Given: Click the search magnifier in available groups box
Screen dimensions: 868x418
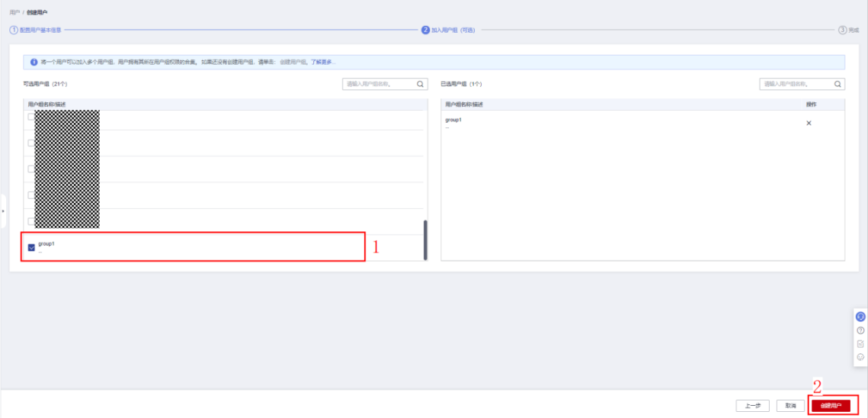Looking at the screenshot, I should [420, 84].
